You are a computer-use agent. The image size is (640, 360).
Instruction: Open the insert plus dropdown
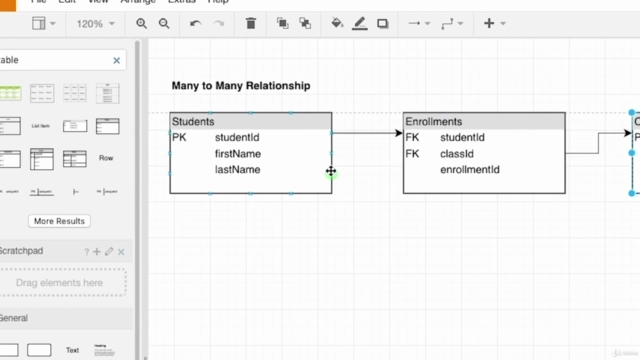tap(494, 23)
